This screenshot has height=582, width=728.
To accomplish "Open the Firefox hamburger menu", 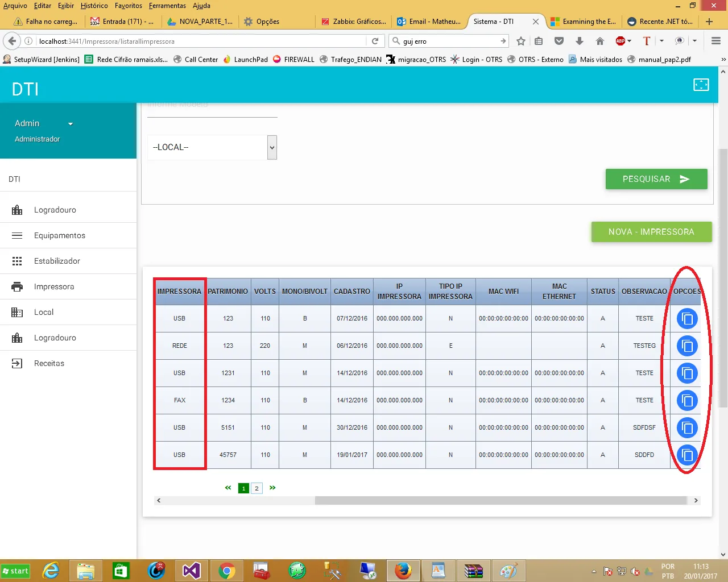I will [716, 41].
